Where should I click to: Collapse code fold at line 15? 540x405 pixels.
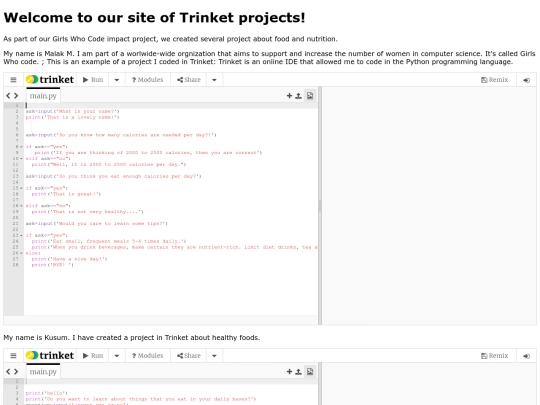point(21,188)
